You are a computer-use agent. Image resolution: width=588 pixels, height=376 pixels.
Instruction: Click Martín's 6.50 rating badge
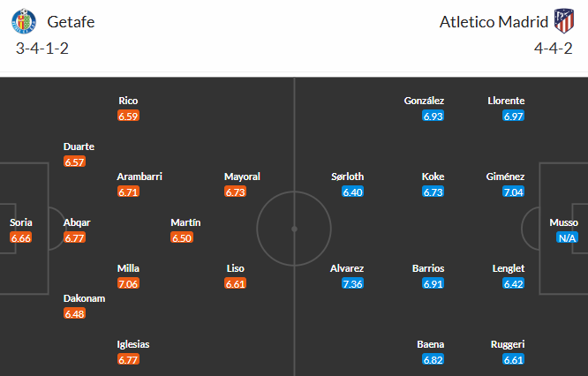[x=181, y=238]
